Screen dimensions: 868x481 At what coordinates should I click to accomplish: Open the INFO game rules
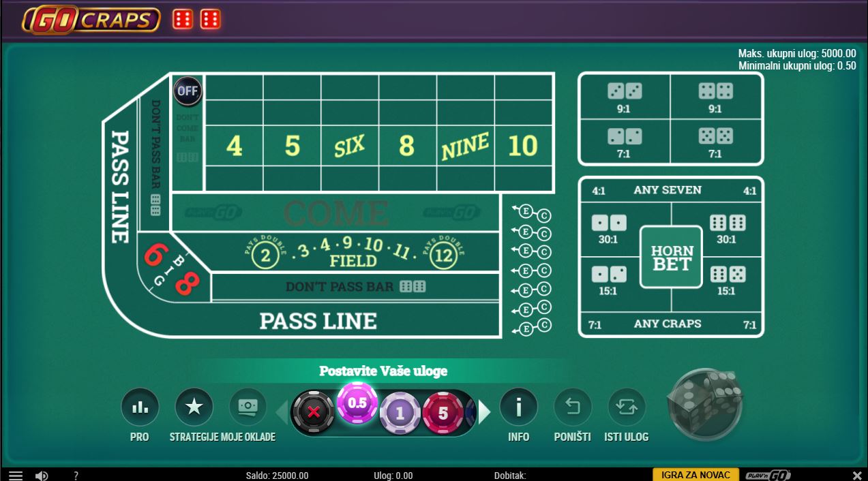519,407
